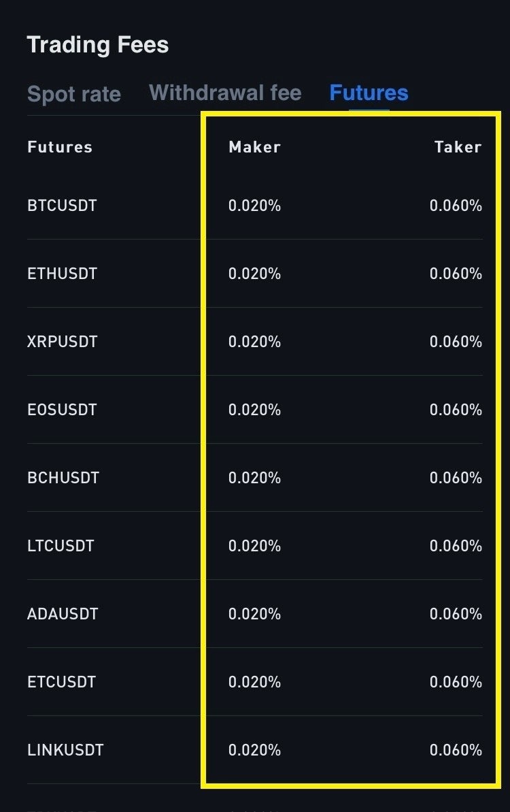This screenshot has height=812, width=510.
Task: Select the BTCUSDT futures row
Action: (62, 206)
